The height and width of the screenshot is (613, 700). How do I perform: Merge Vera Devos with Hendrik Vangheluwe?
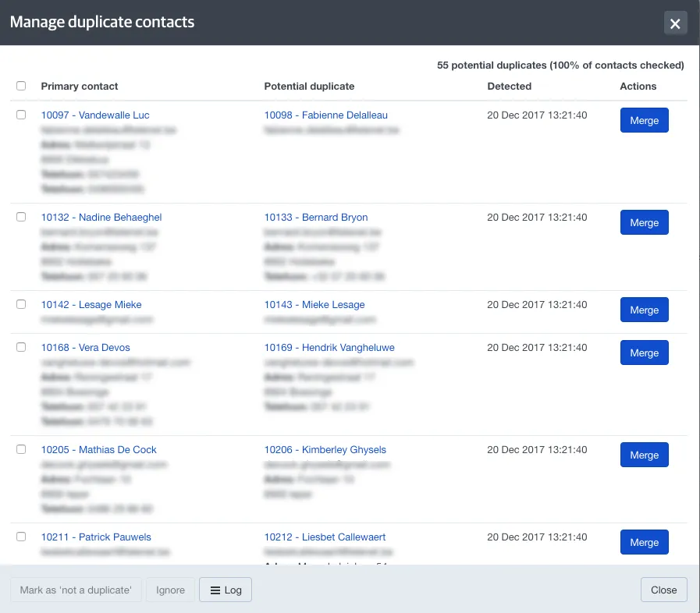644,353
